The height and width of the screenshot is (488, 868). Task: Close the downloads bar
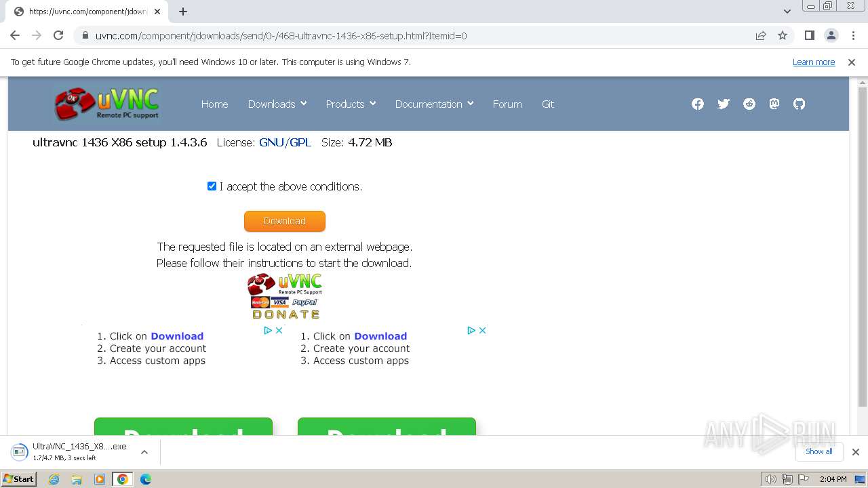point(856,452)
